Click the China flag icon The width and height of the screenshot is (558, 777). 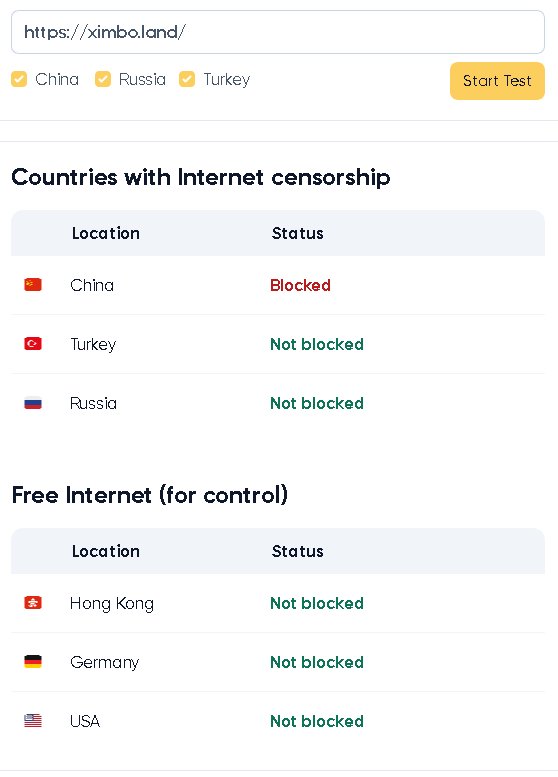point(33,285)
